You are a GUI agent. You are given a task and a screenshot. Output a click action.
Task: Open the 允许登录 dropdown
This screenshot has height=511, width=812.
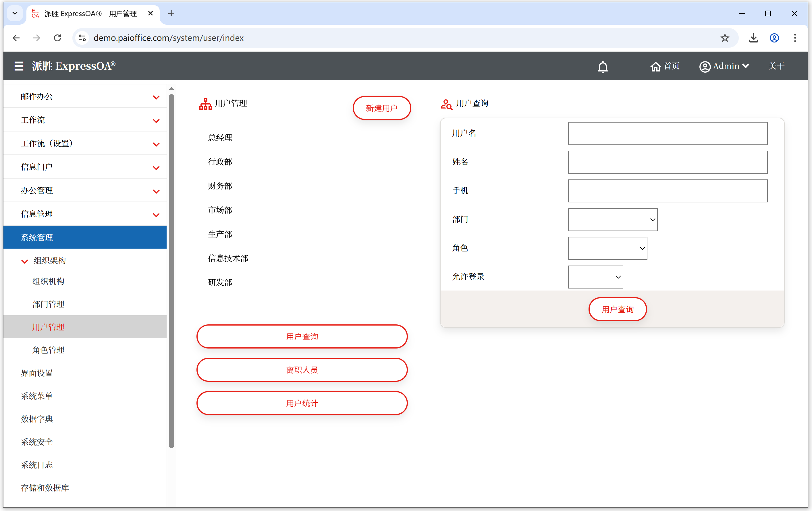coord(595,277)
